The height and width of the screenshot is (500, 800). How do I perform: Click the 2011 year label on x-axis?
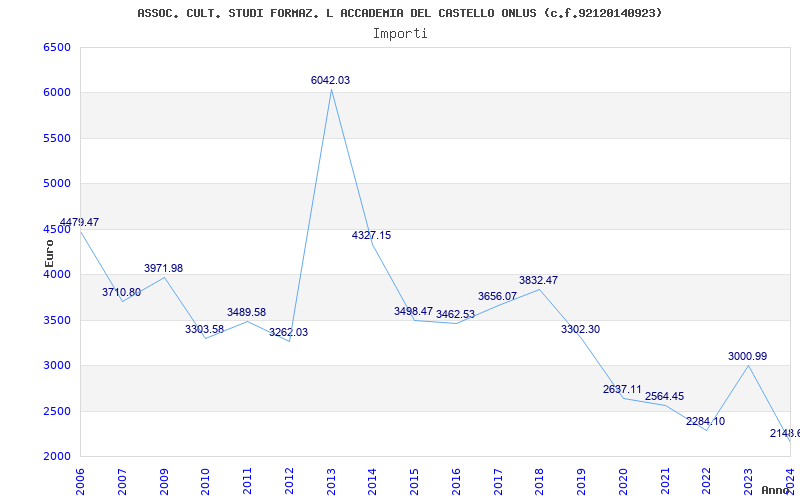click(x=247, y=481)
